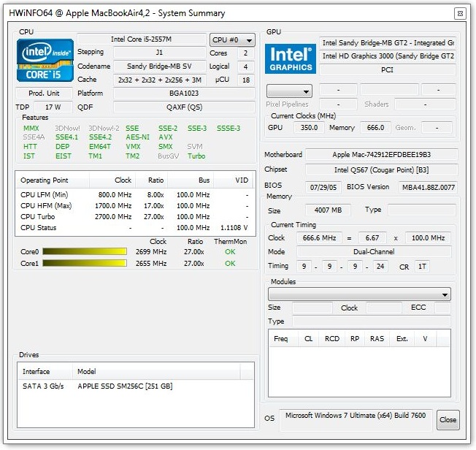Image resolution: width=476 pixels, height=450 pixels.
Task: Click the memory timing value 24 field
Action: pyautogui.click(x=380, y=267)
